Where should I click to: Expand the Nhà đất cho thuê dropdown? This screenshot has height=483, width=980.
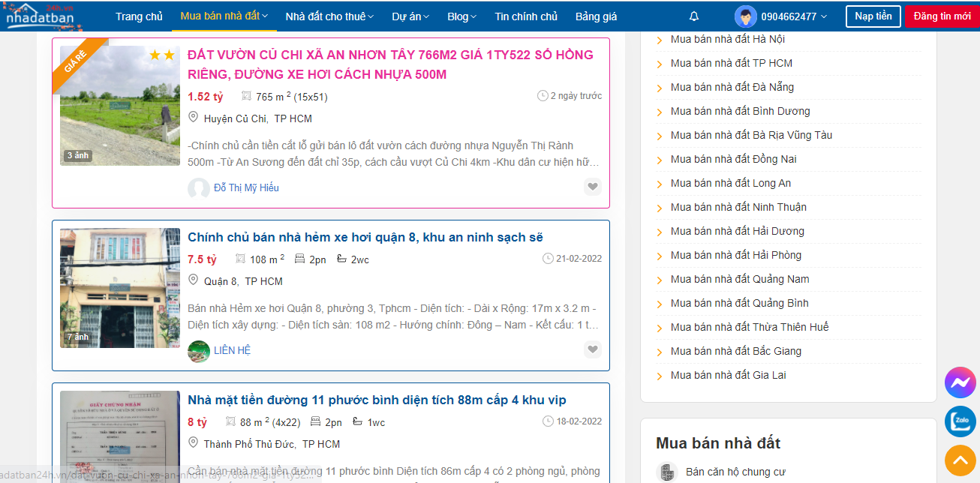tap(329, 16)
